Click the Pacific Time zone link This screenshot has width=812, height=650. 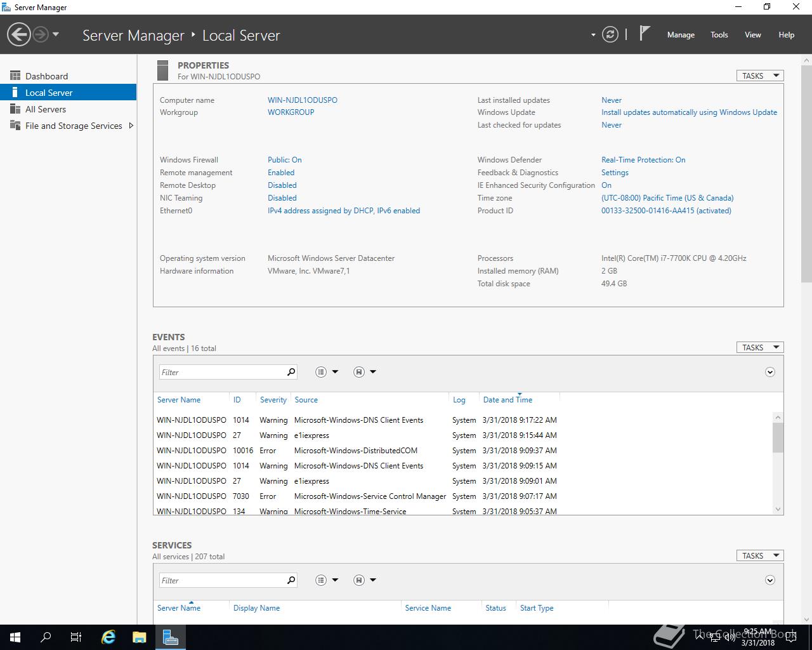point(667,198)
